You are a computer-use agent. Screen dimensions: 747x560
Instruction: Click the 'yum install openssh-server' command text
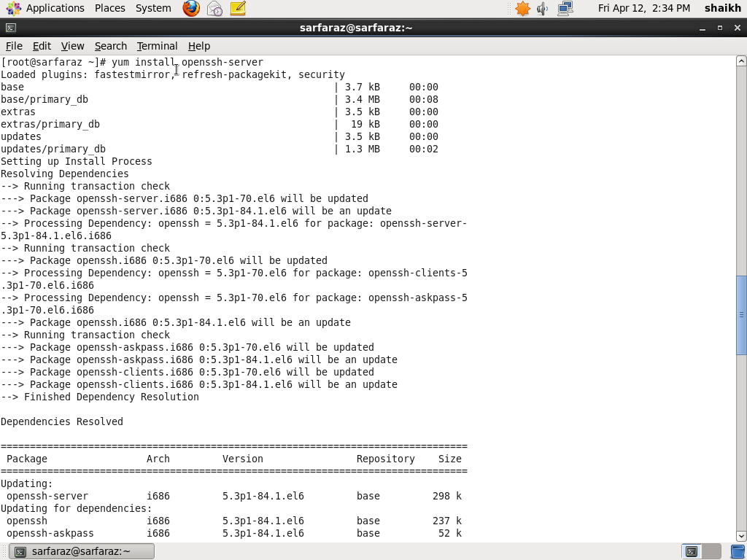pyautogui.click(x=187, y=63)
